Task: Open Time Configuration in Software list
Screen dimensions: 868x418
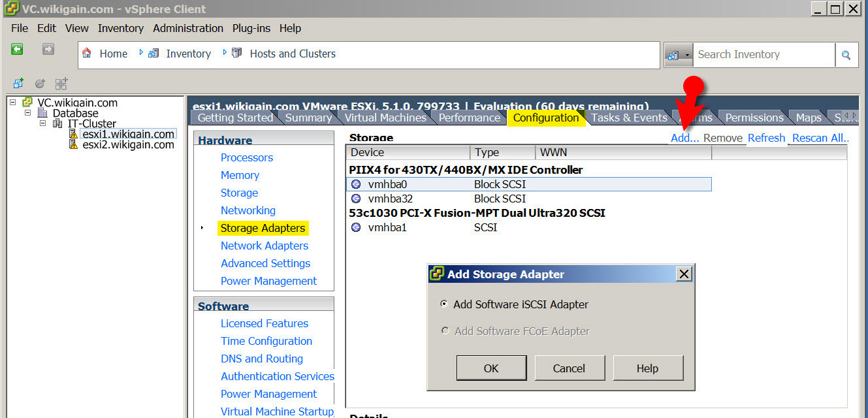Action: (x=266, y=341)
